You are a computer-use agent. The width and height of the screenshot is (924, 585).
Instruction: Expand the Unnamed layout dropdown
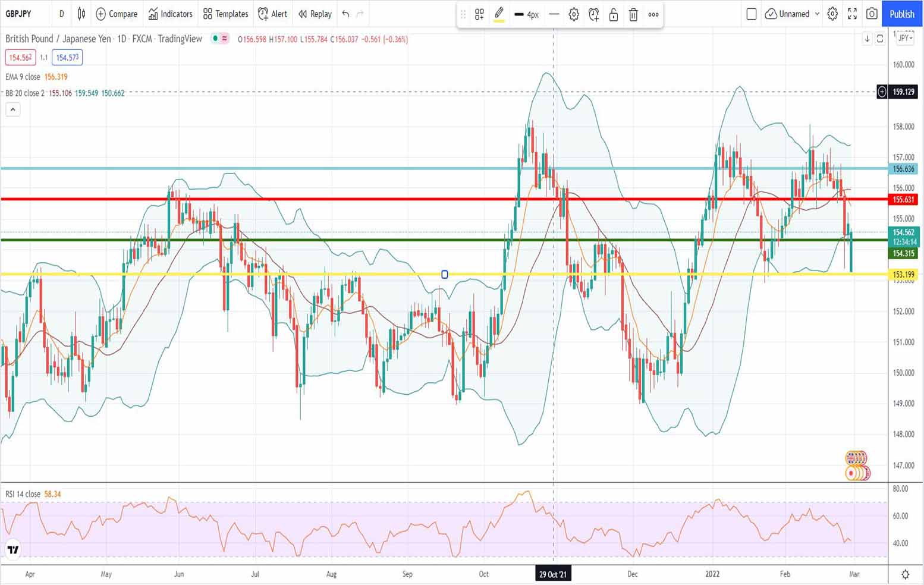click(x=817, y=14)
